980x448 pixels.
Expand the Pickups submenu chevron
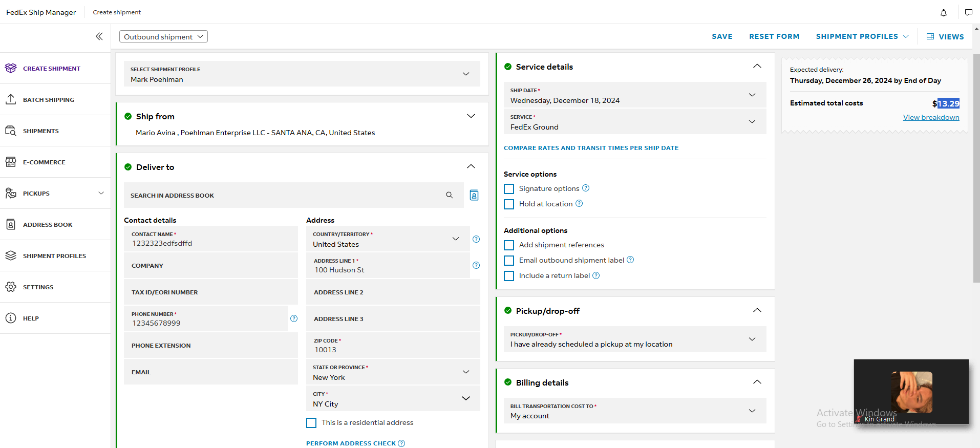pos(101,193)
